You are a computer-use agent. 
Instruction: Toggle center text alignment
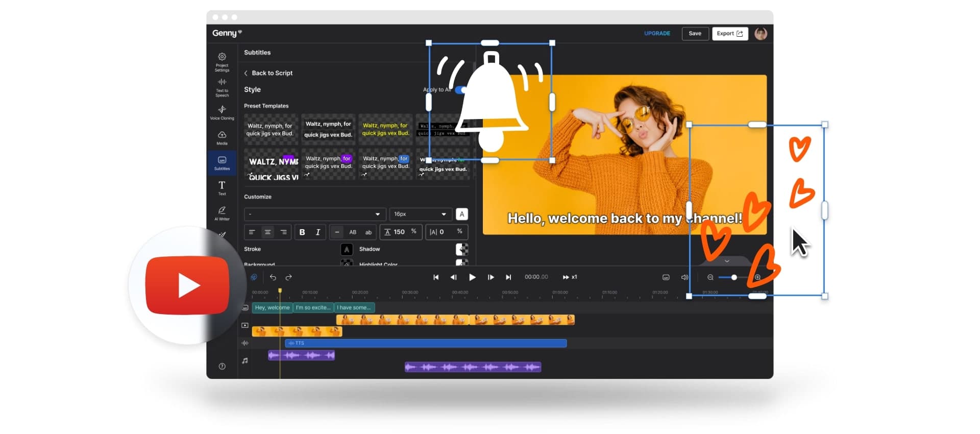click(267, 232)
